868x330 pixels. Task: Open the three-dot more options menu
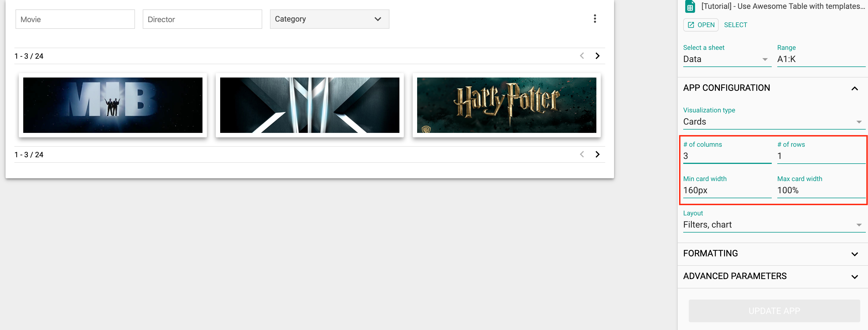pos(595,19)
